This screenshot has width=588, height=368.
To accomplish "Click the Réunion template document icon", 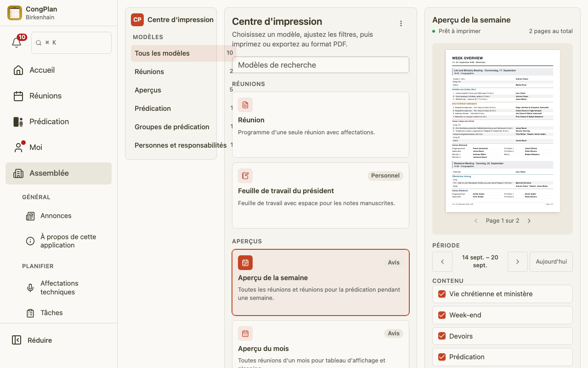I will [245, 105].
